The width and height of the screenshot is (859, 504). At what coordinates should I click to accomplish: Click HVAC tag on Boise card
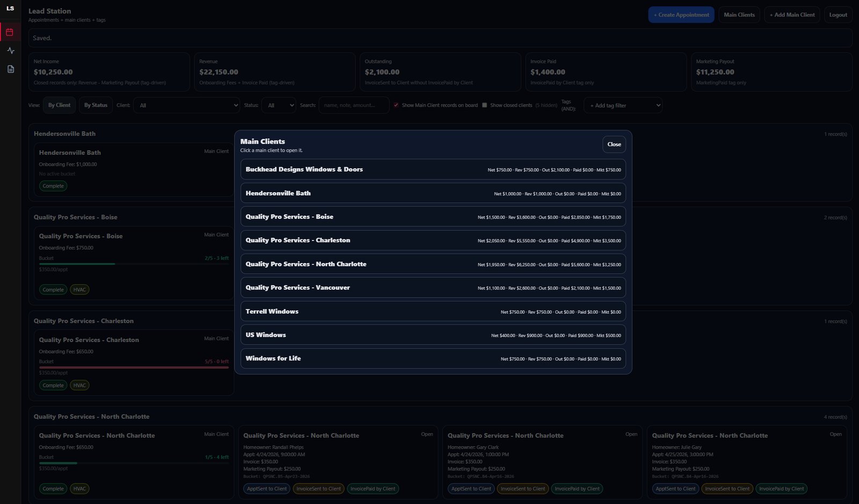79,290
